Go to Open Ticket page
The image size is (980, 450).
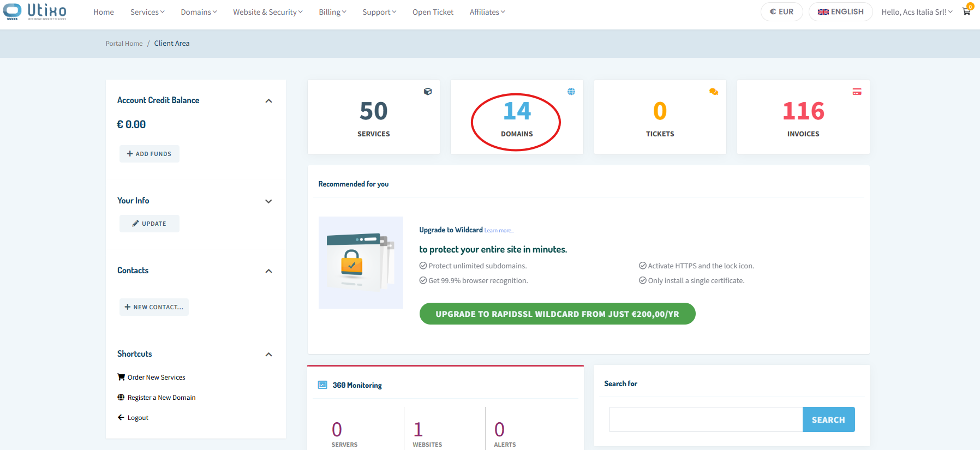[433, 12]
